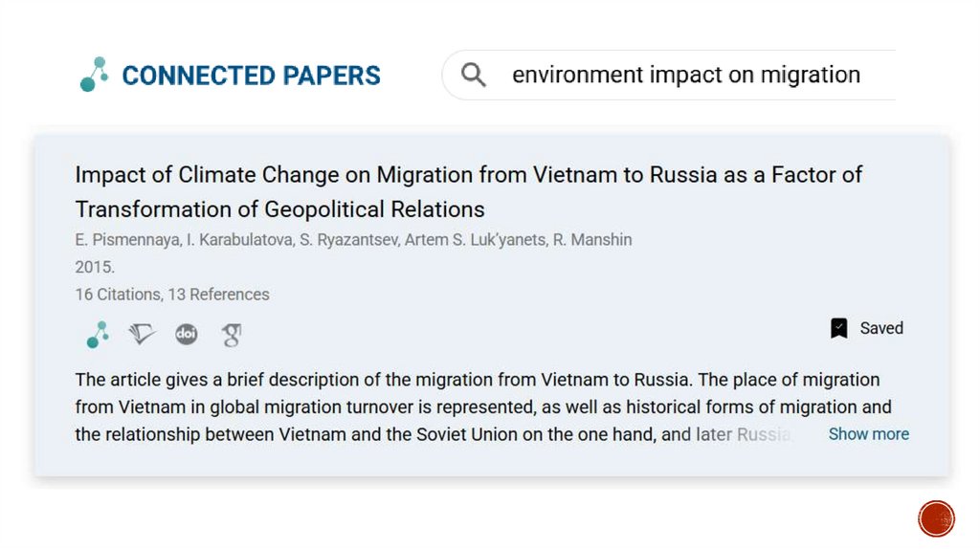
Task: Click the red circle button at the bottom right
Action: (936, 519)
